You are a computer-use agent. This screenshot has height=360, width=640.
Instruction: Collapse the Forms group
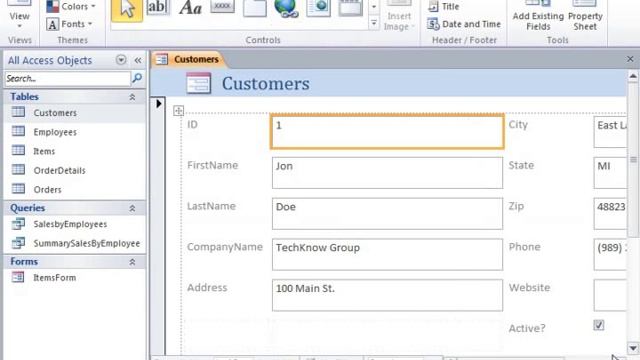coord(132,262)
